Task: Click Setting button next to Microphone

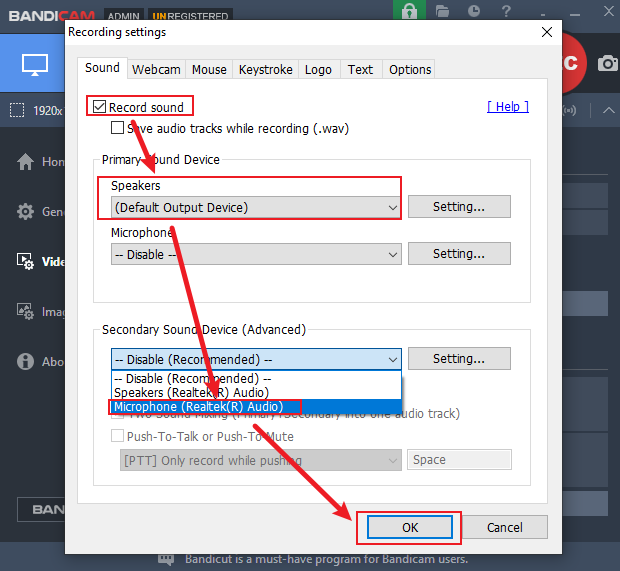Action: click(459, 253)
